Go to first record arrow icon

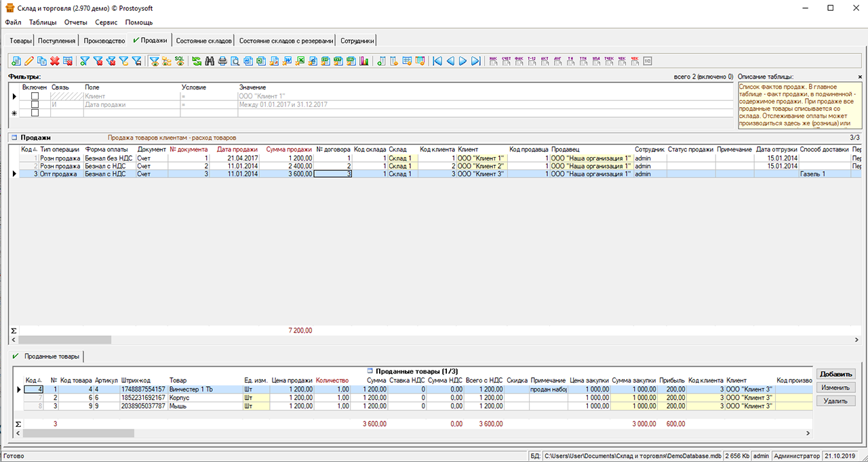pyautogui.click(x=437, y=62)
